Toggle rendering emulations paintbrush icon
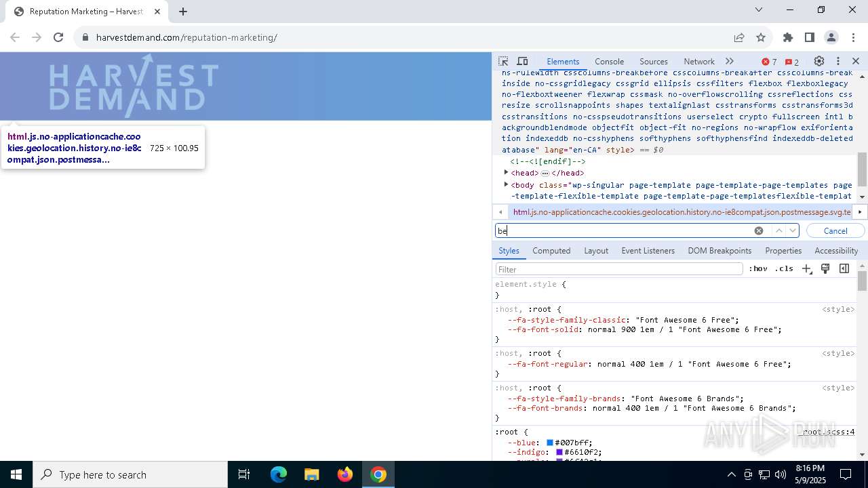This screenshot has width=868, height=488. tap(825, 268)
